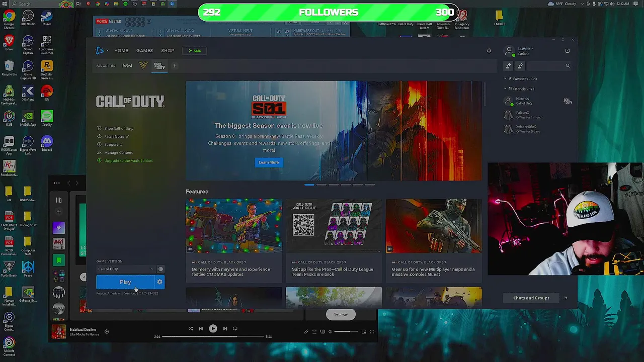This screenshot has height=362, width=644.
Task: Click the Battle.net logo icon
Action: 100,50
